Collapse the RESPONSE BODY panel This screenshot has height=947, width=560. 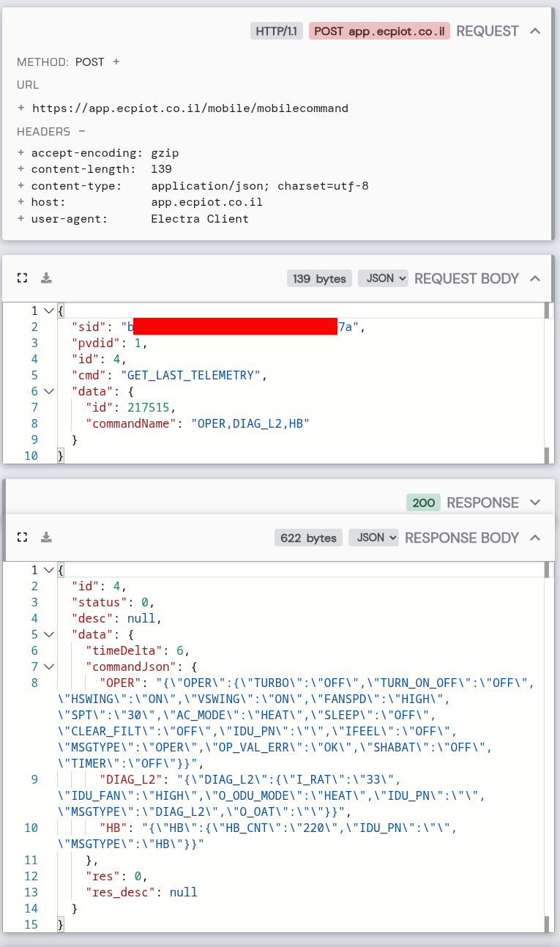pyautogui.click(x=535, y=537)
